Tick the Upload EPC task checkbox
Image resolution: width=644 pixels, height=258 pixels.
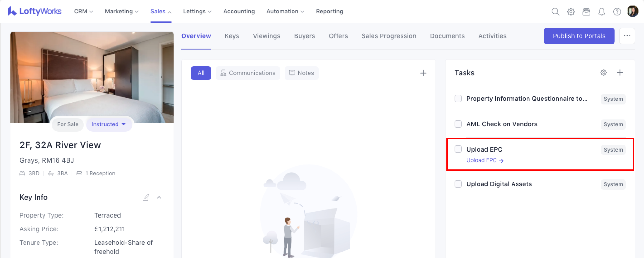[x=458, y=149]
